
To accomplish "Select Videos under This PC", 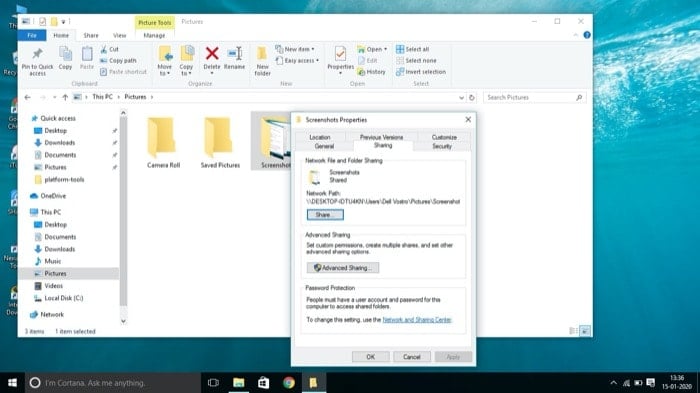I will point(53,286).
